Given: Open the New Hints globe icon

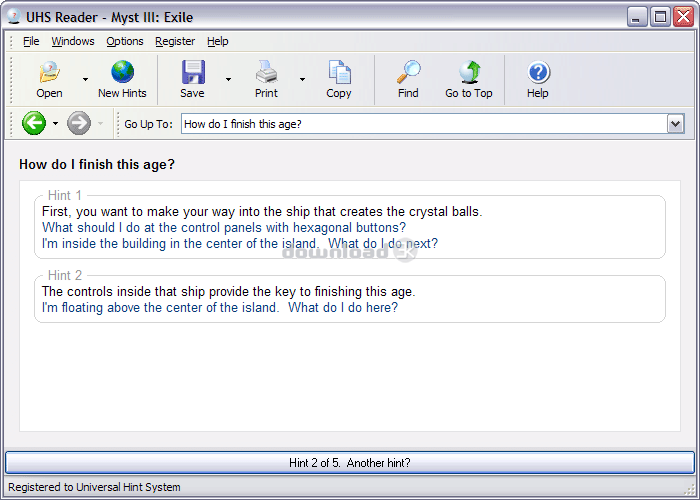Looking at the screenshot, I should click(122, 73).
